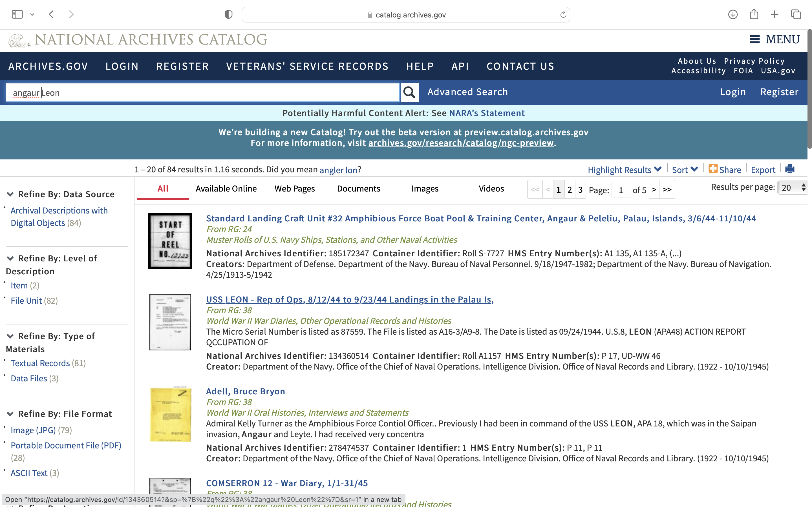The width and height of the screenshot is (812, 507).
Task: Click the magnifying glass search button
Action: pyautogui.click(x=409, y=92)
